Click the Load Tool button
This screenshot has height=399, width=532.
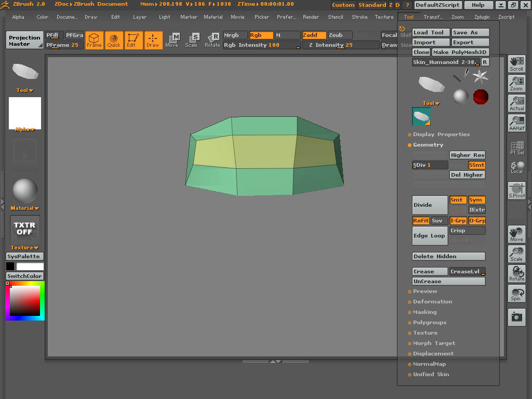[431, 33]
